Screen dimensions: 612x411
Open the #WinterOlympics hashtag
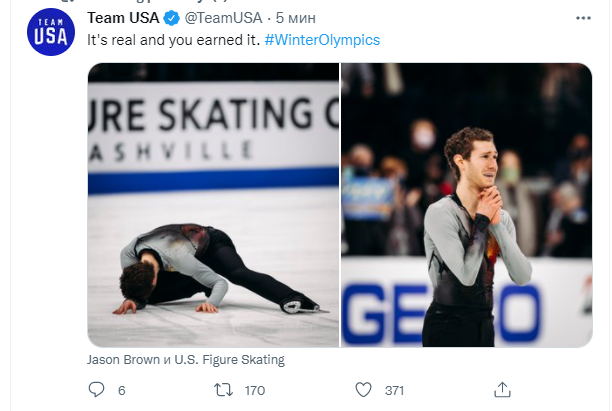323,40
